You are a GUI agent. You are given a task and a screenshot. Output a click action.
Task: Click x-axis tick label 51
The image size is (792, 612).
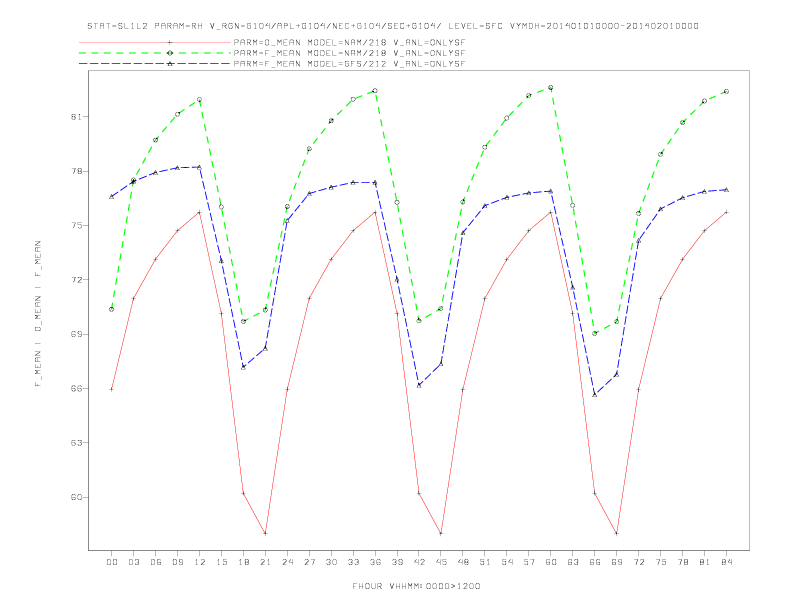pyautogui.click(x=485, y=562)
